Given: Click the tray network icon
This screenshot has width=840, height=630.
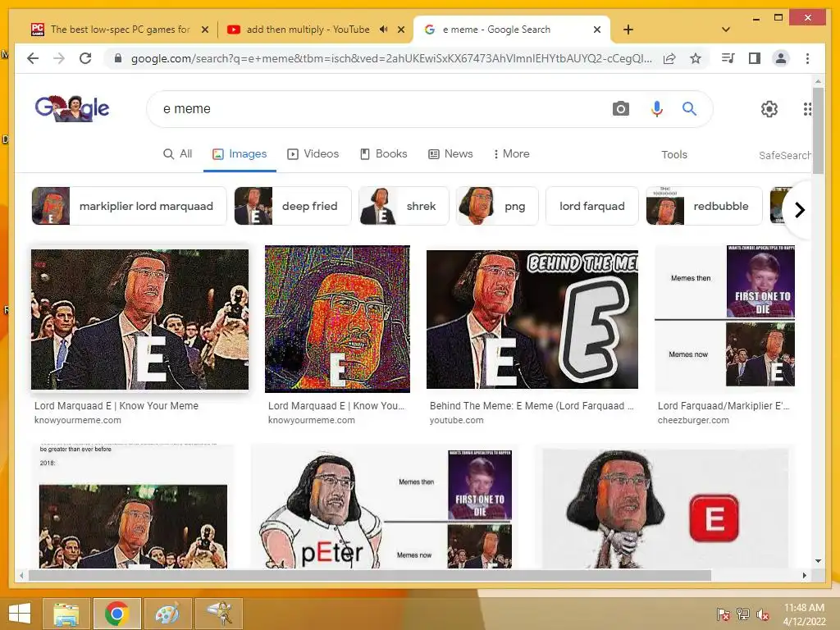Looking at the screenshot, I should click(742, 614).
